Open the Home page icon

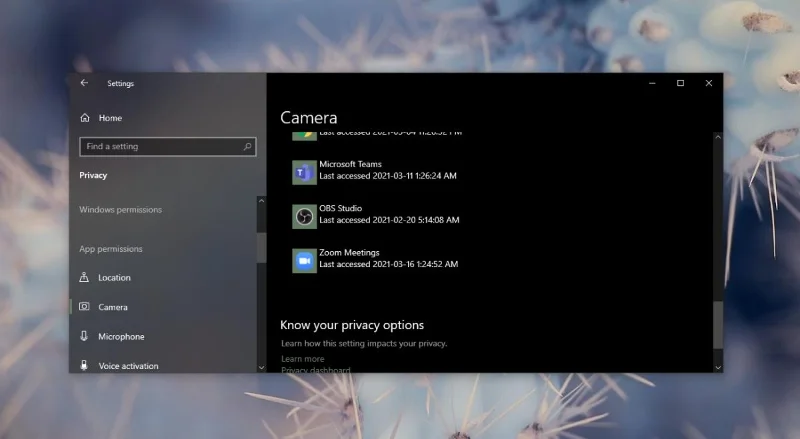click(x=85, y=118)
